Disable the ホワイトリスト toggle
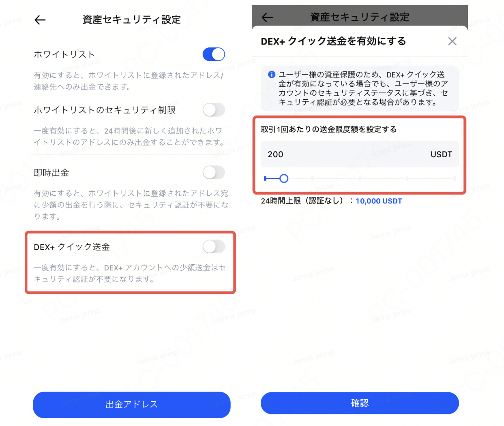This screenshot has height=426, width=504. click(x=214, y=54)
